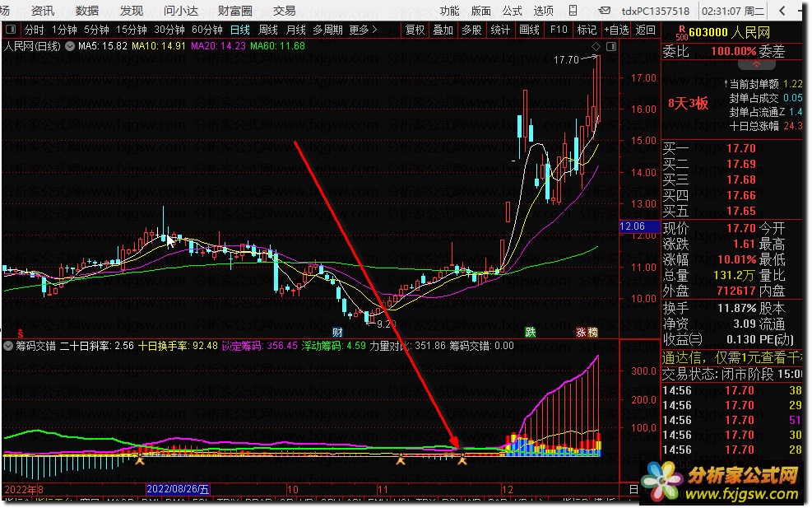812x508 pixels.
Task: Open the message envelope icon
Action: [605, 11]
